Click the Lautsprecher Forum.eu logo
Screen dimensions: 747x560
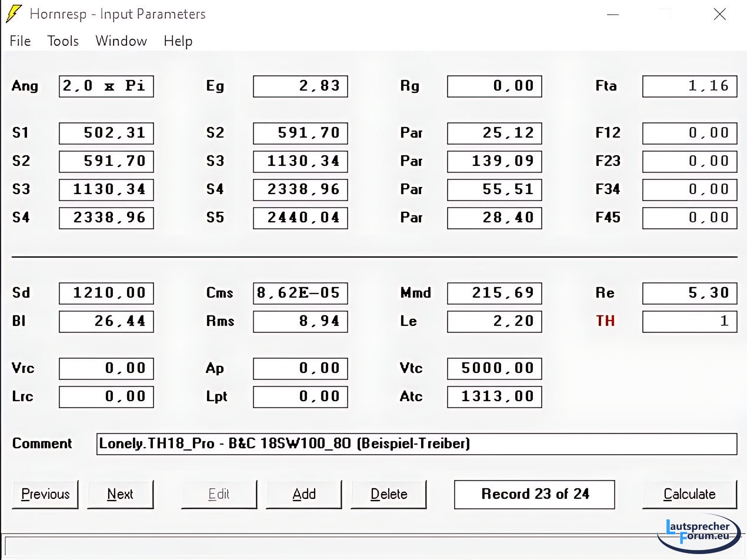(x=698, y=531)
